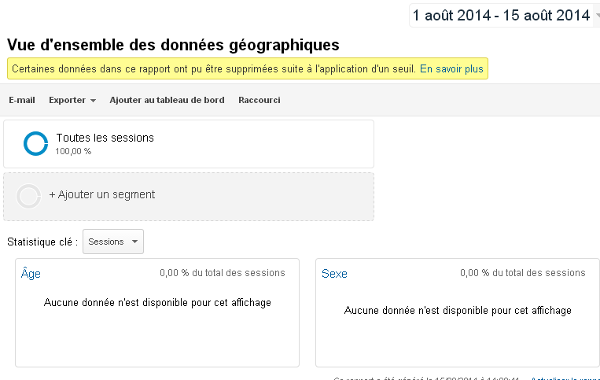
Task: Open the Exporter dropdown menu
Action: 72,100
